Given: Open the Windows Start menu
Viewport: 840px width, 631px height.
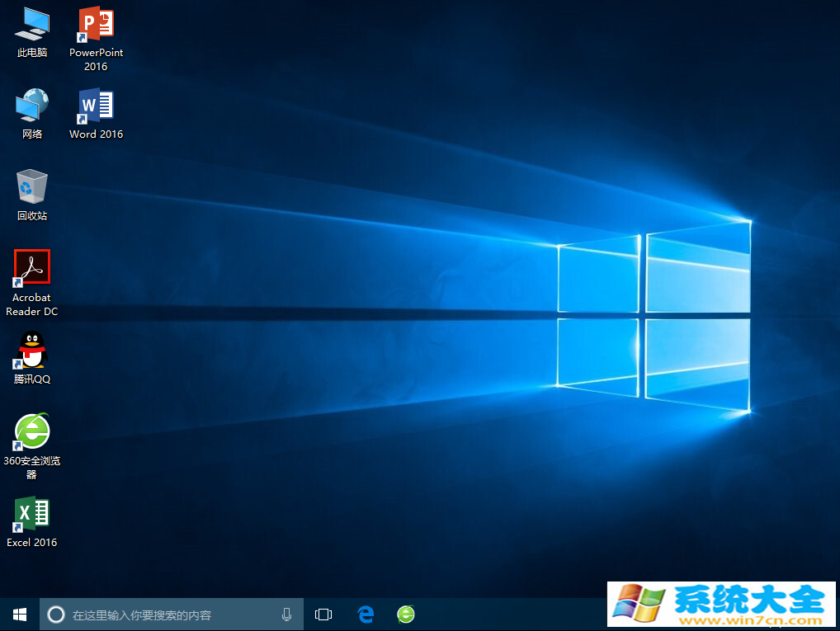Looking at the screenshot, I should click(20, 615).
